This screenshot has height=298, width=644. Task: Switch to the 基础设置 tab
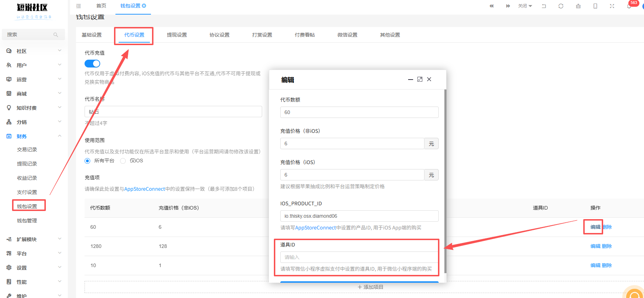coord(92,35)
